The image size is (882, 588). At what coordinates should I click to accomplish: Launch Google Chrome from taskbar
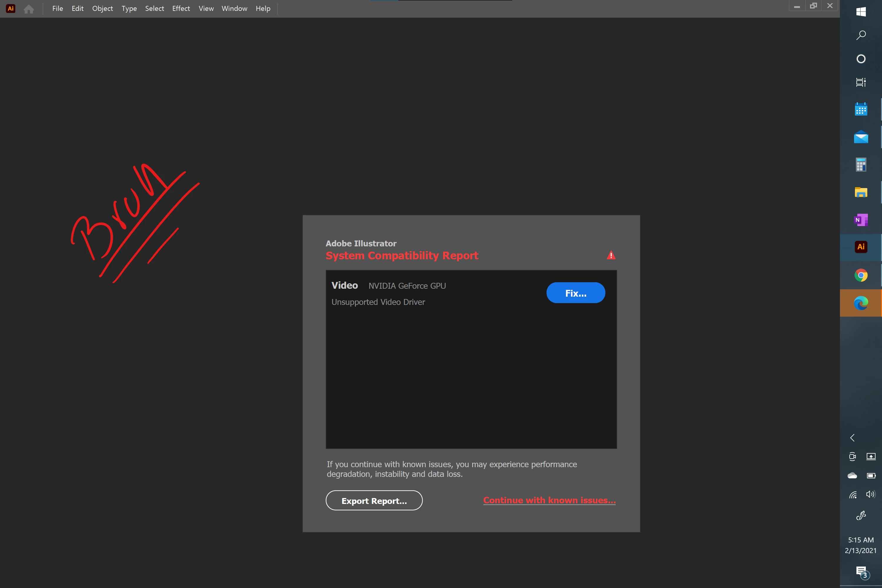861,275
